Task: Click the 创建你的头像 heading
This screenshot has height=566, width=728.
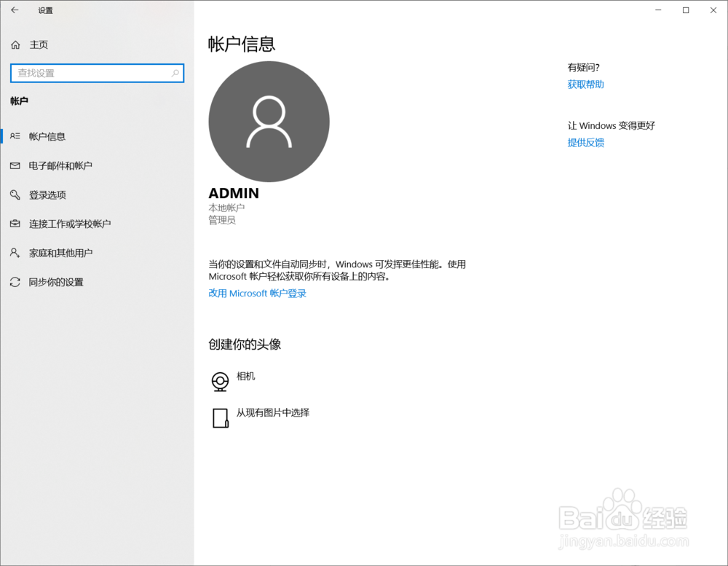Action: [x=245, y=345]
